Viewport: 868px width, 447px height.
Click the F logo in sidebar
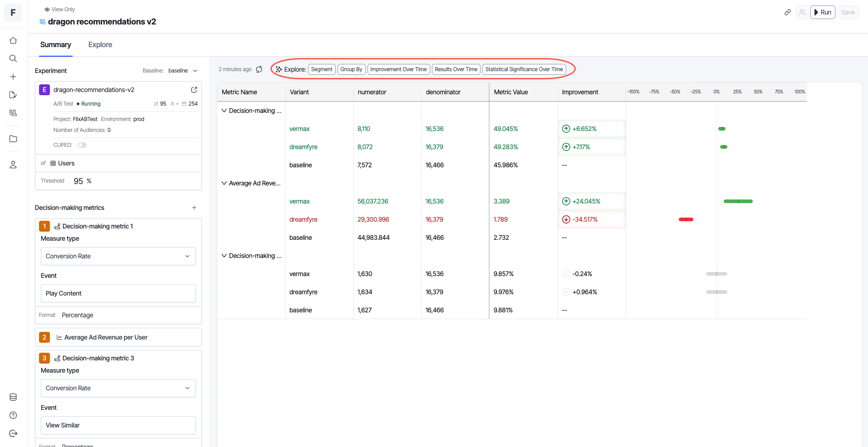click(x=13, y=13)
